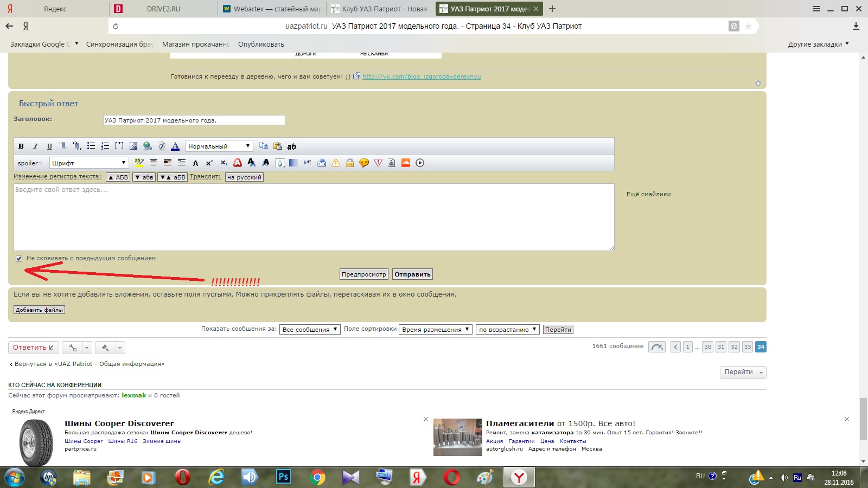Image resolution: width=868 pixels, height=488 pixels.
Task: Open the 'по возрастанию' sort order dropdown
Action: point(507,330)
